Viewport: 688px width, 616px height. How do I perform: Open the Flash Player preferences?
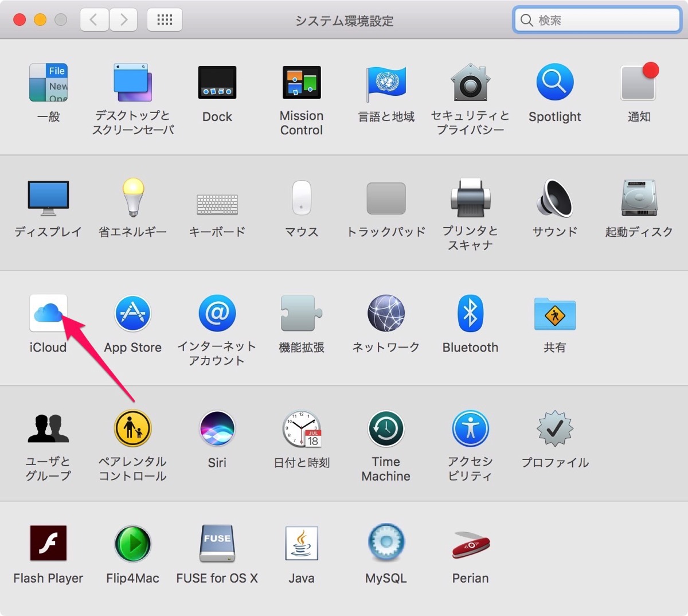click(x=48, y=544)
